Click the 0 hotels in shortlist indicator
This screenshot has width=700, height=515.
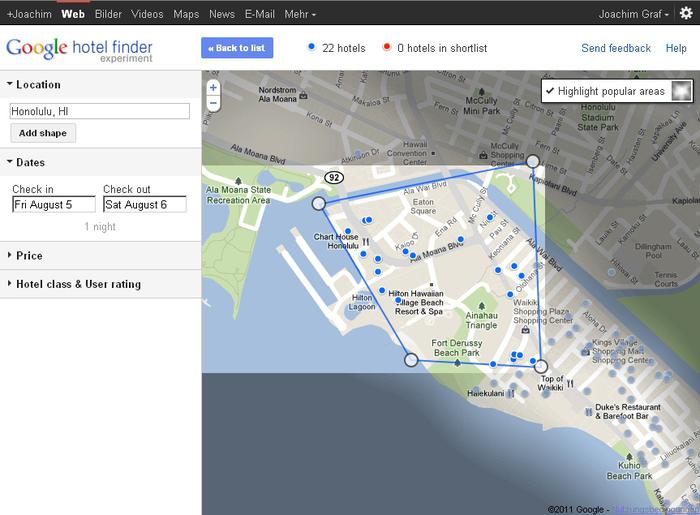pos(435,48)
